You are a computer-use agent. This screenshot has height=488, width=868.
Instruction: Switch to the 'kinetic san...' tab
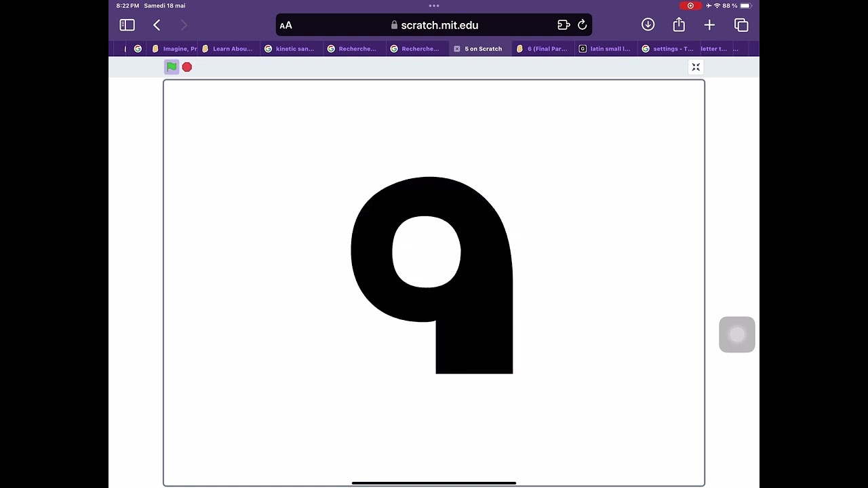[290, 49]
